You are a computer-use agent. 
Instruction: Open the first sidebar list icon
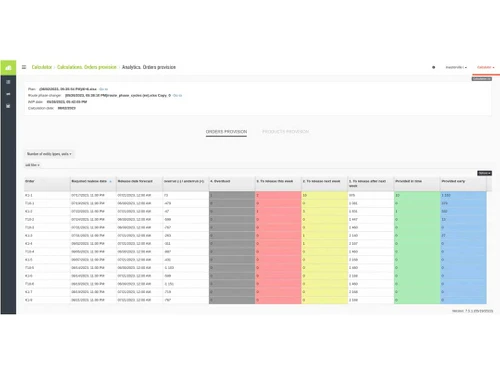[8, 82]
